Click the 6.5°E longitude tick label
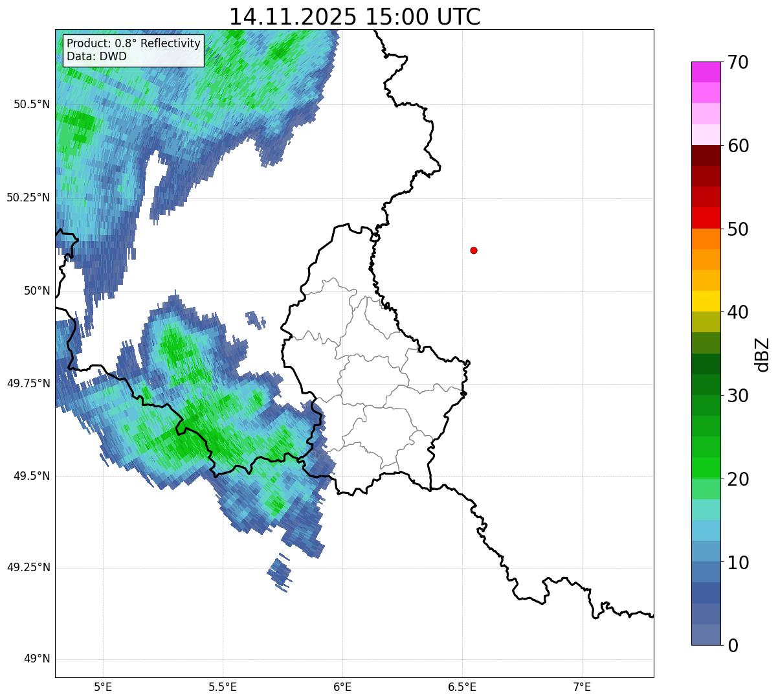 click(x=463, y=687)
